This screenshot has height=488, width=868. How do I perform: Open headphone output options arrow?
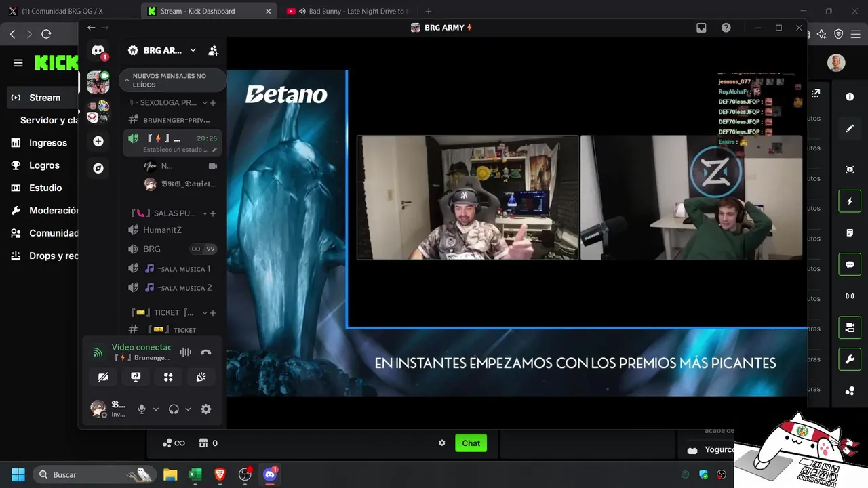point(188,409)
